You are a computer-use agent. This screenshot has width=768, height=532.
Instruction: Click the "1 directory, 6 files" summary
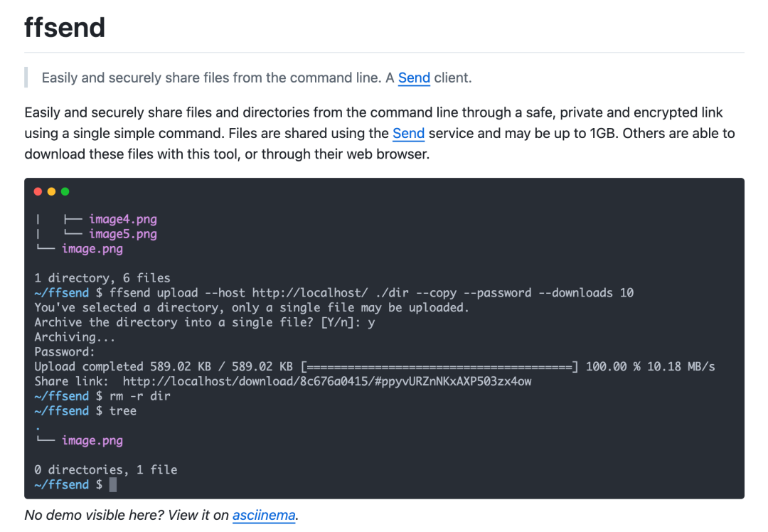pyautogui.click(x=102, y=278)
